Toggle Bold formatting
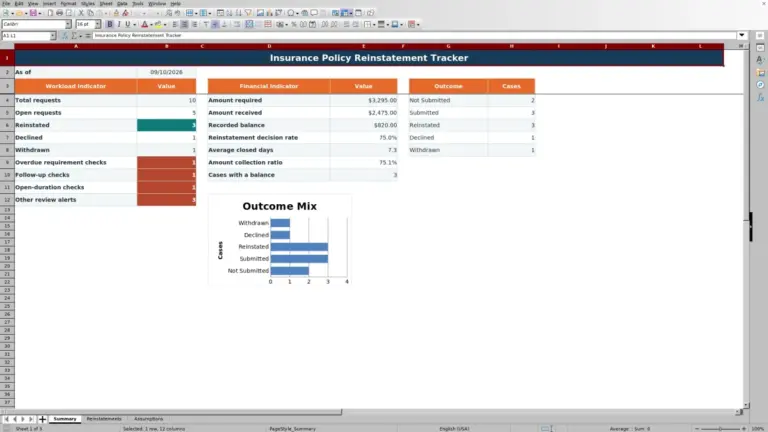Viewport: 768px width, 432px height. [110, 24]
